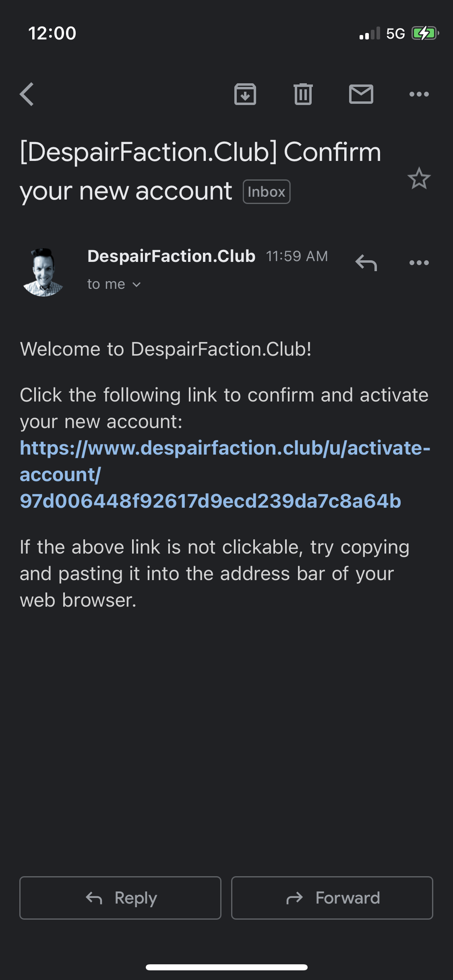This screenshot has width=453, height=980.
Task: Delete the email using the trash icon
Action: click(x=303, y=94)
